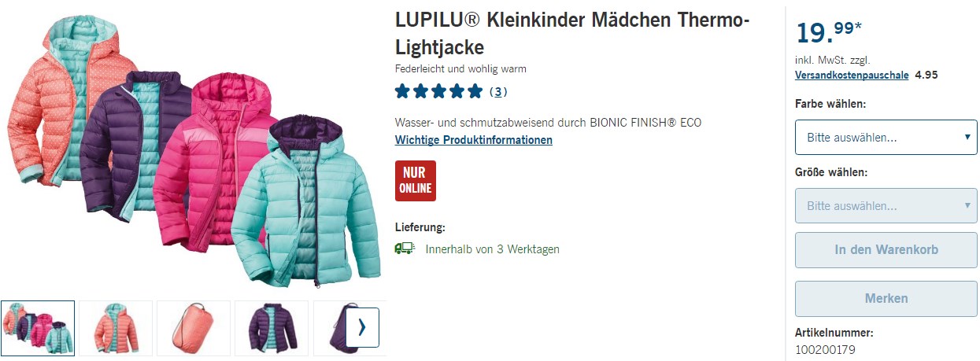Select the coral dotted jacket thumbnail
This screenshot has width=980, height=361.
pyautogui.click(x=116, y=328)
